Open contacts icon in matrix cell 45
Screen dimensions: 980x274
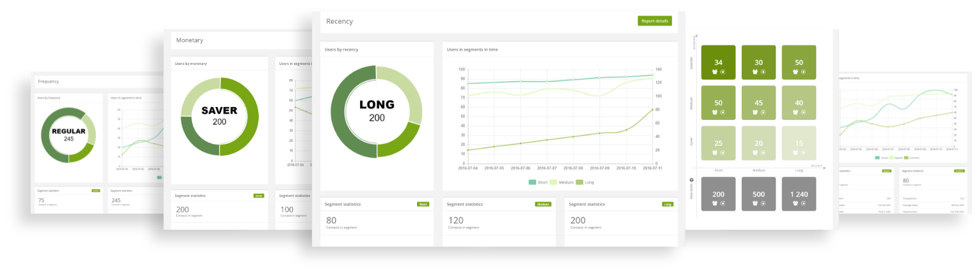[x=755, y=113]
